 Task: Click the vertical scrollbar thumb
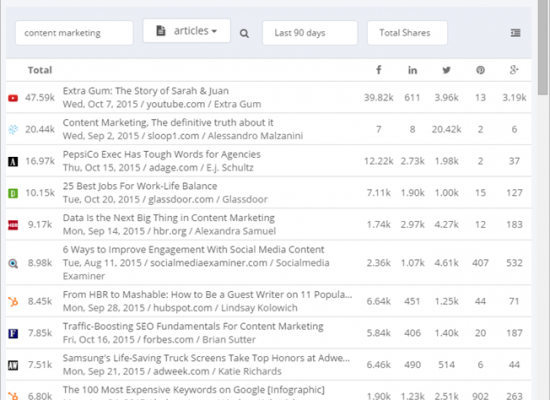543,47
